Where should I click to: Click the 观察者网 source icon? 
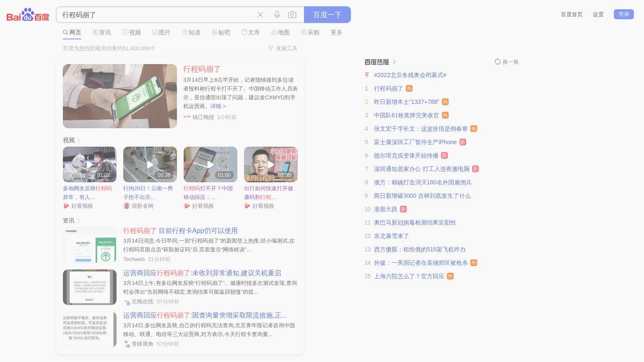(127, 206)
